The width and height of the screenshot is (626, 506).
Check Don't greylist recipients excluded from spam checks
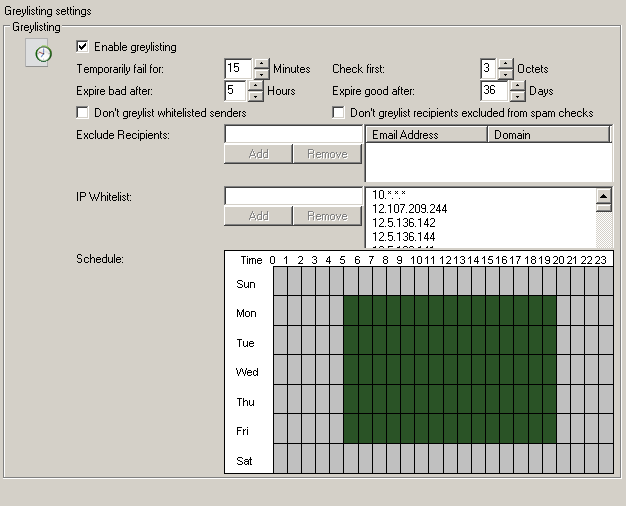339,113
